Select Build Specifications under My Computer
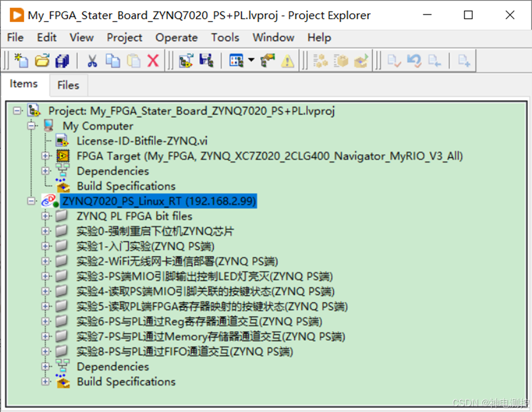 (x=126, y=186)
